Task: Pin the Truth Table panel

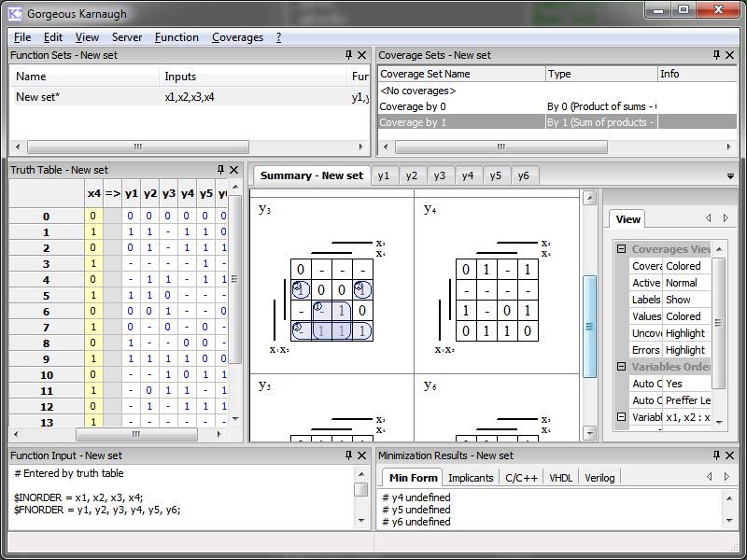Action: click(220, 170)
